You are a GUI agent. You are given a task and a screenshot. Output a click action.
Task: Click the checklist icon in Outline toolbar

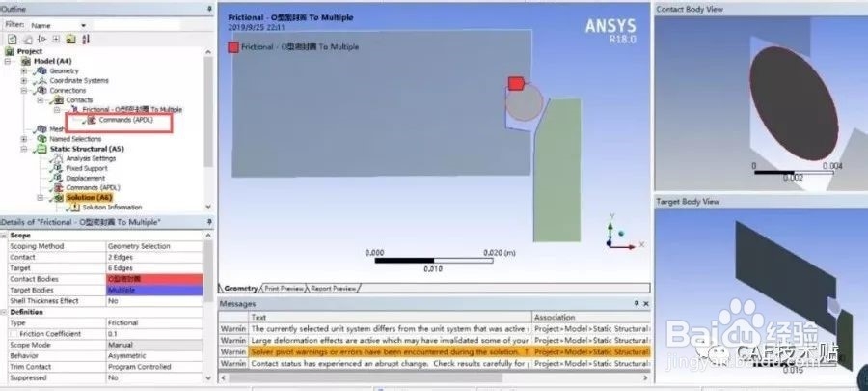13,40
